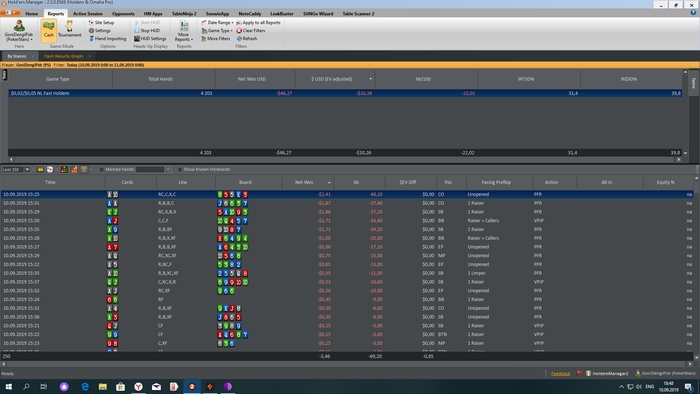This screenshot has height=394, width=700.
Task: Open the Yandex browser taskbar icon
Action: (138, 386)
